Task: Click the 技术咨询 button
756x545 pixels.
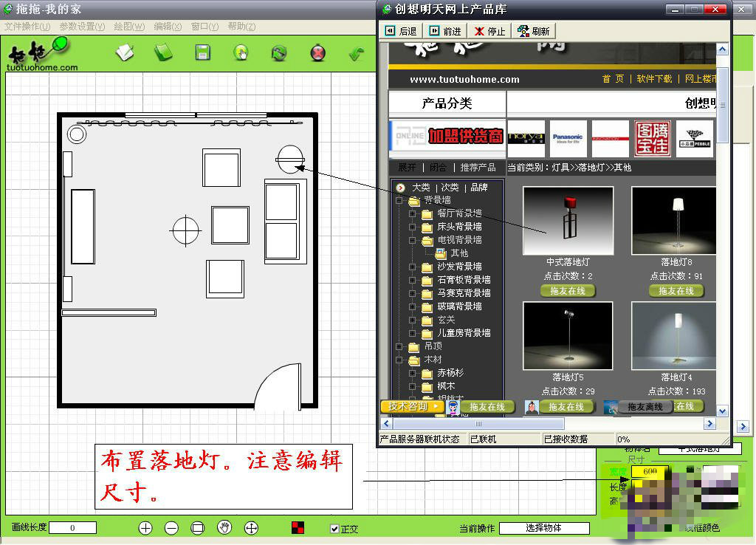Action: [x=412, y=407]
